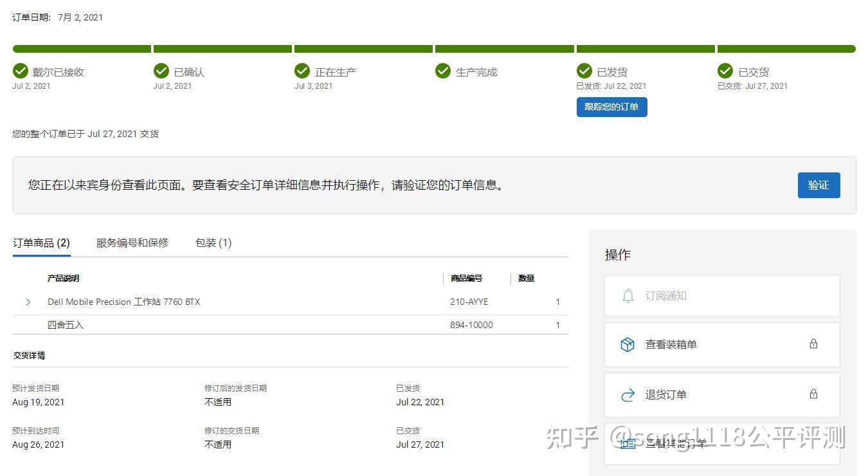Click the green checkmark beside 已发货
The image size is (868, 476).
click(584, 71)
